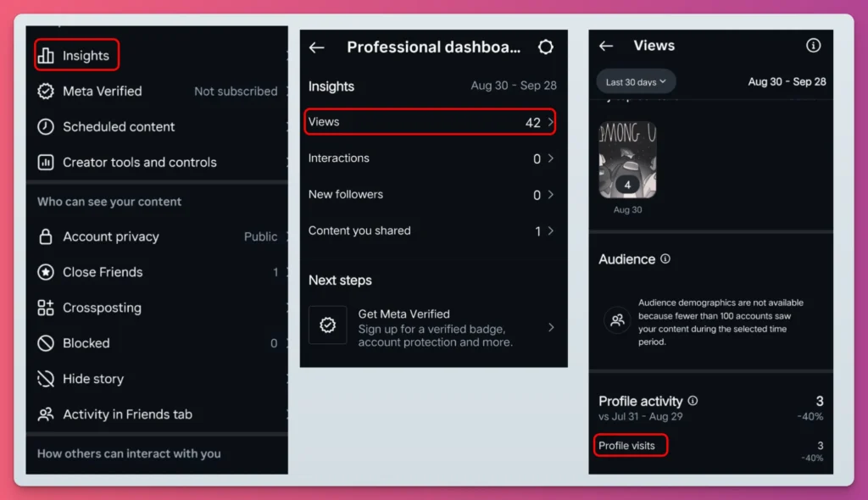Click Content you shared
The height and width of the screenshot is (500, 868).
coord(359,231)
